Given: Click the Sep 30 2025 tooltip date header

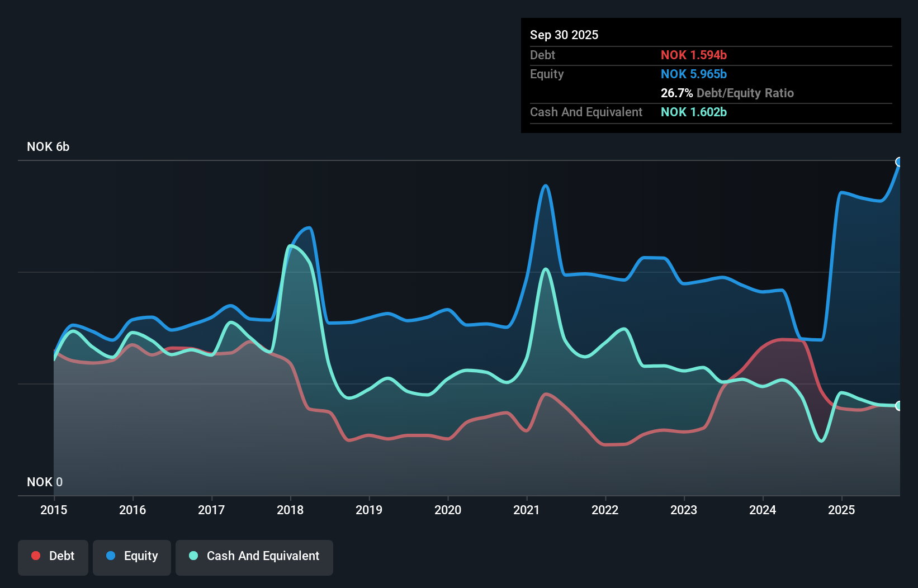Looking at the screenshot, I should 564,35.
